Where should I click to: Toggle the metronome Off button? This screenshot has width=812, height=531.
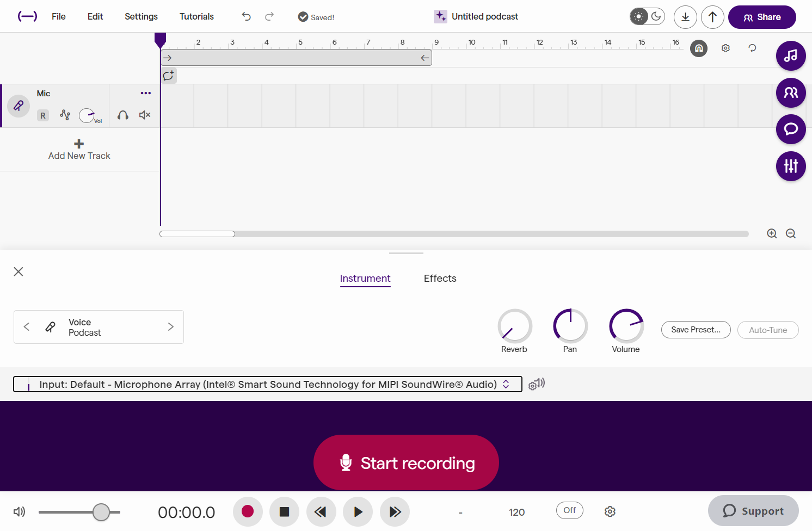pos(570,510)
